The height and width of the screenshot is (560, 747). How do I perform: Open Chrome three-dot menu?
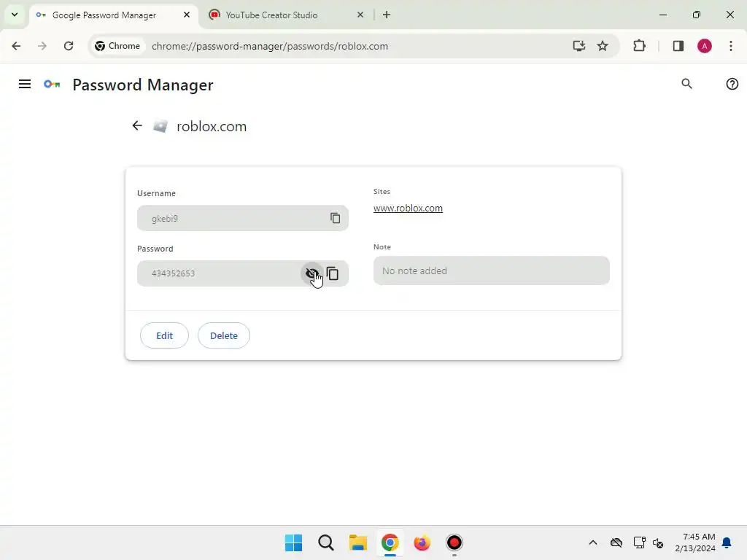click(x=730, y=46)
